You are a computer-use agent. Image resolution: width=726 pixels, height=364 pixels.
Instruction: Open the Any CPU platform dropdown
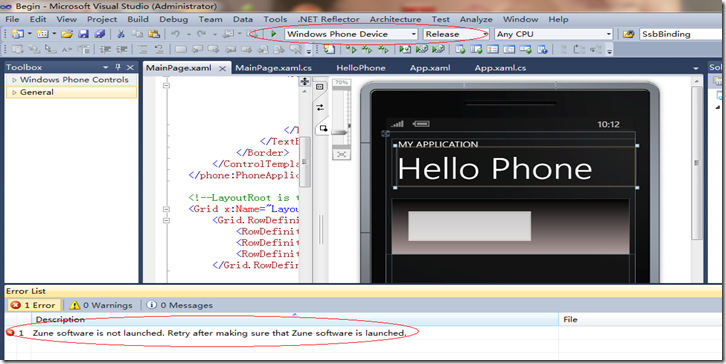pyautogui.click(x=608, y=34)
